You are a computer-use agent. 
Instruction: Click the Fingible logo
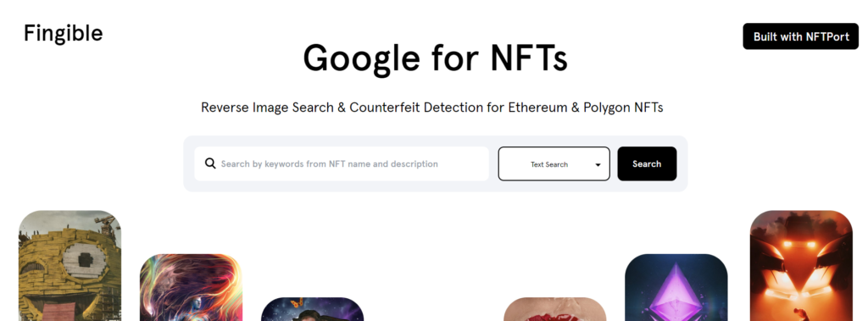pos(63,33)
